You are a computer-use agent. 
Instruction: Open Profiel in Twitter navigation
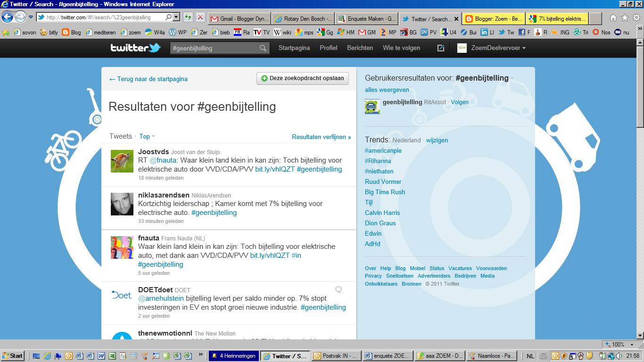(x=329, y=48)
